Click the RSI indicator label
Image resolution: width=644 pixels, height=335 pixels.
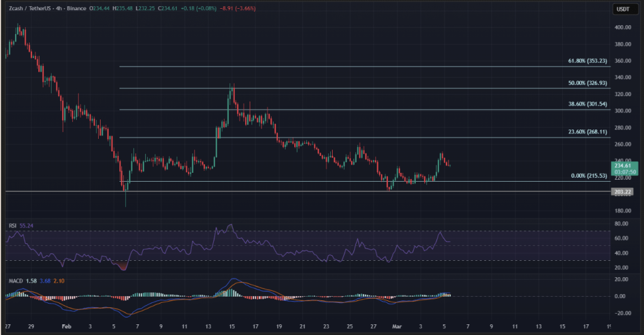[11, 224]
